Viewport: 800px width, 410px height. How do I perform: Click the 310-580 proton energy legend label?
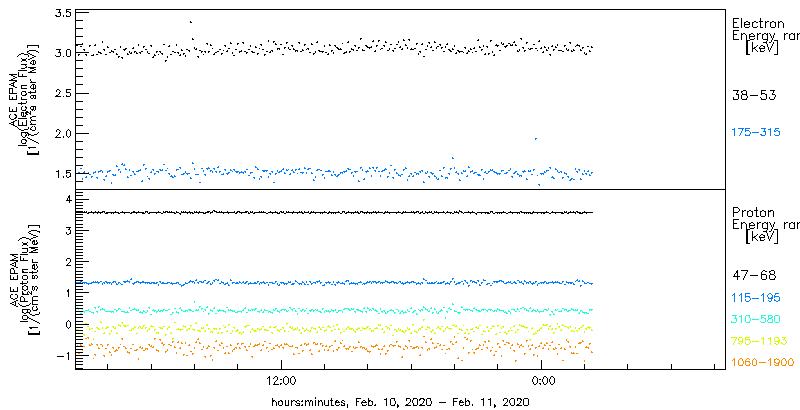click(756, 319)
